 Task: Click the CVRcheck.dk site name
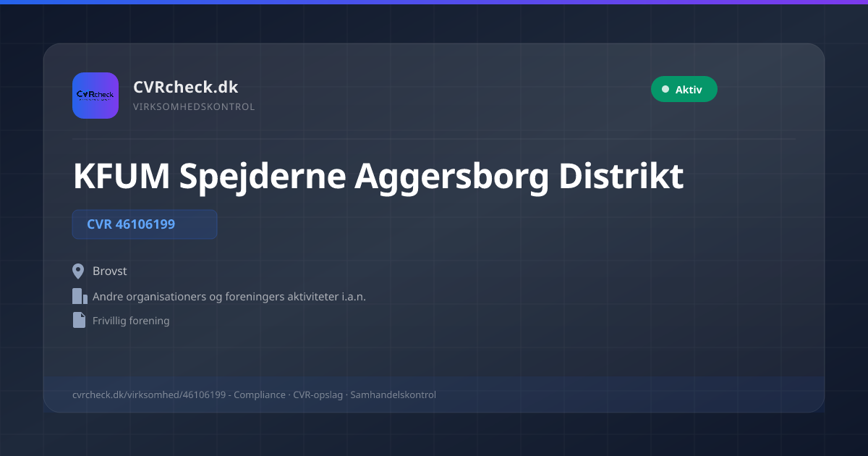click(x=186, y=87)
